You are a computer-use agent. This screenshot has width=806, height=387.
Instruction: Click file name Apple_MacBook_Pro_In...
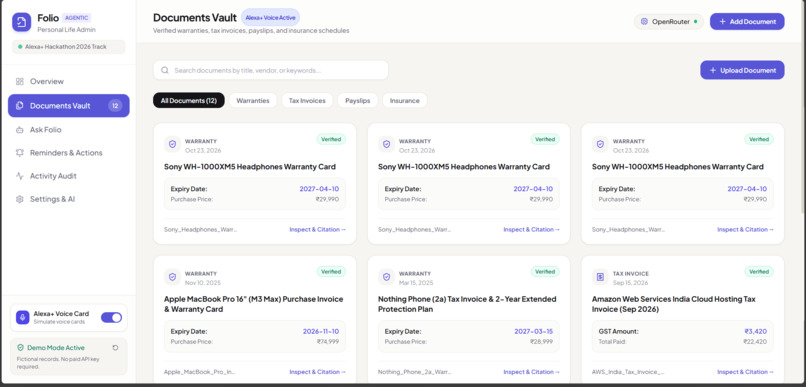(200, 372)
